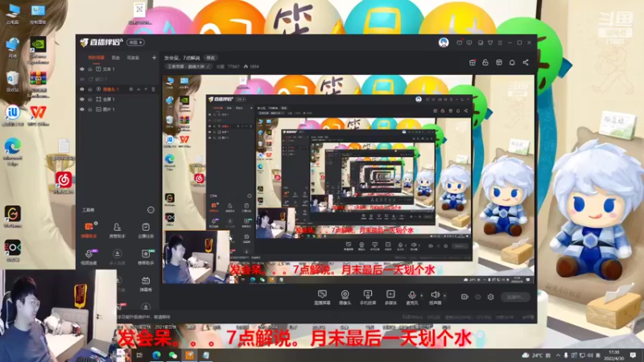Open the 弹幕秀 tool in the toolbox

pos(146,284)
